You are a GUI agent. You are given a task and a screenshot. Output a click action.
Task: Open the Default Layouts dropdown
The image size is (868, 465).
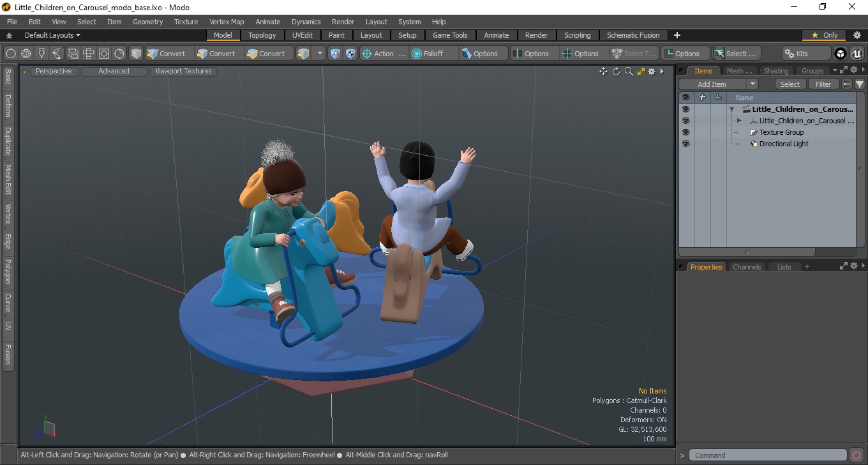[52, 35]
